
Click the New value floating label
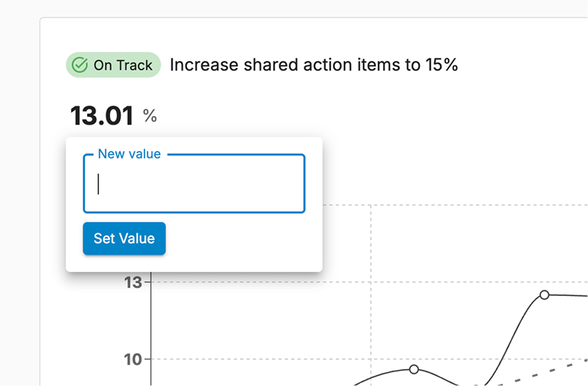[129, 154]
